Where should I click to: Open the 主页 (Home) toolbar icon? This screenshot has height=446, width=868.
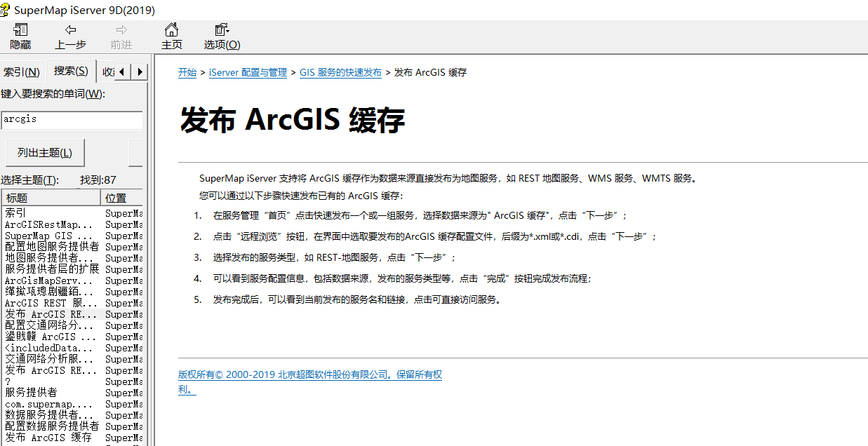[171, 36]
